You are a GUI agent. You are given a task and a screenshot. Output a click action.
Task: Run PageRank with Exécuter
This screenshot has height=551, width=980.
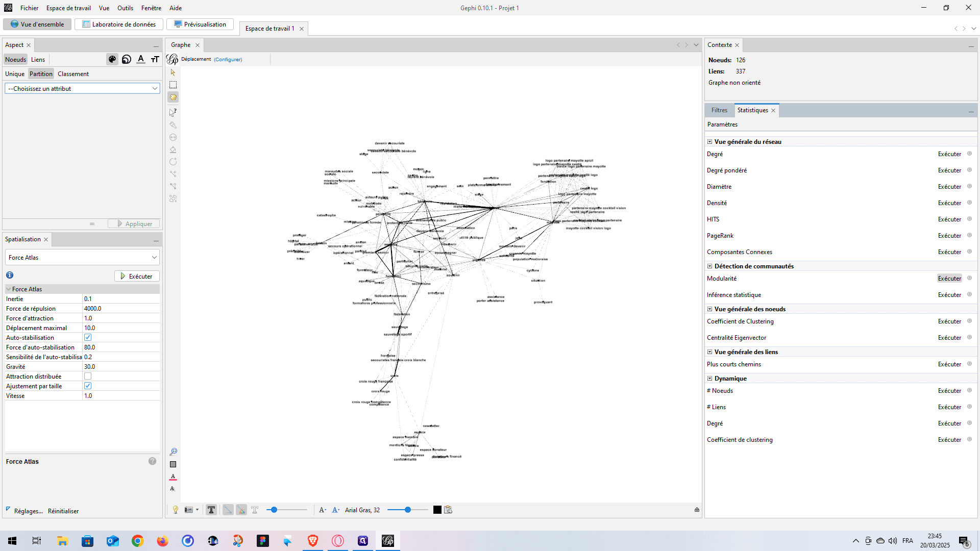tap(949, 235)
